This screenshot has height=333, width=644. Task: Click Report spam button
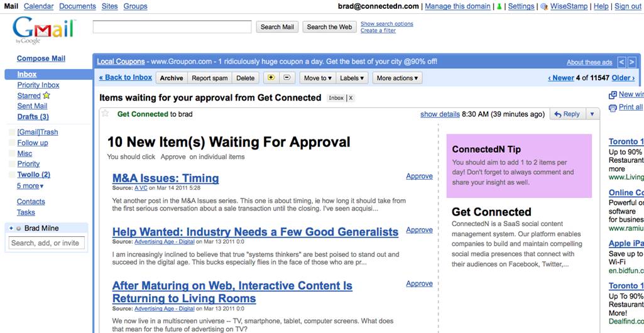(x=210, y=78)
